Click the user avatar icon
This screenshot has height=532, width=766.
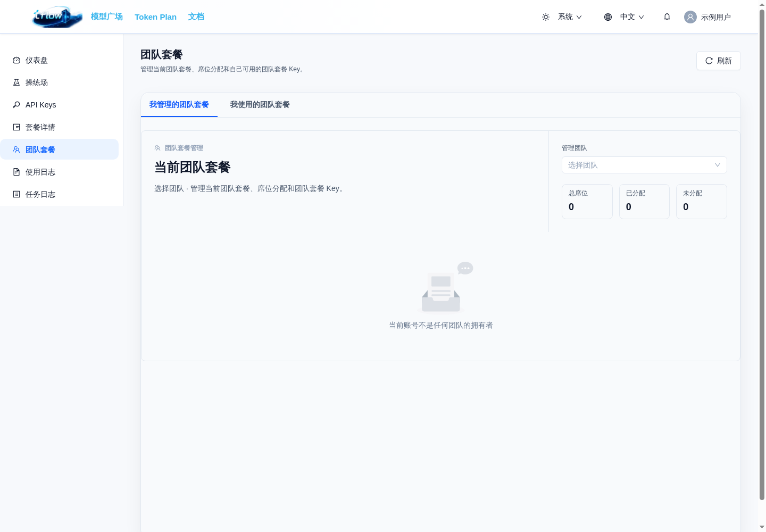coord(690,17)
